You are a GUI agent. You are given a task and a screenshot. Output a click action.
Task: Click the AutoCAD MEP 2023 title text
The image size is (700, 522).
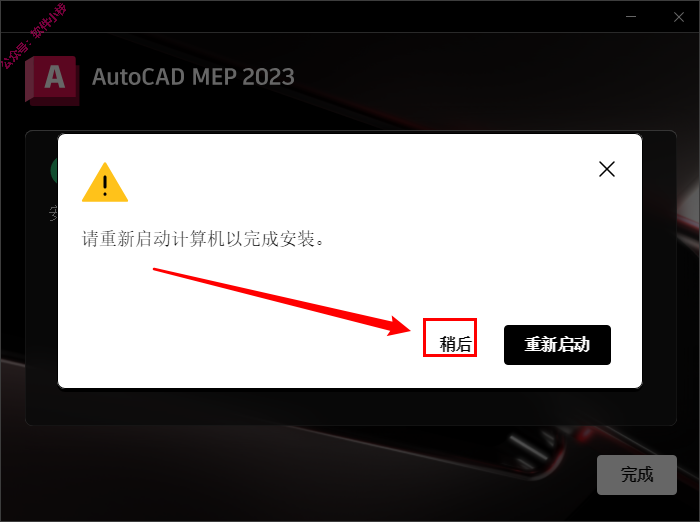tap(193, 77)
